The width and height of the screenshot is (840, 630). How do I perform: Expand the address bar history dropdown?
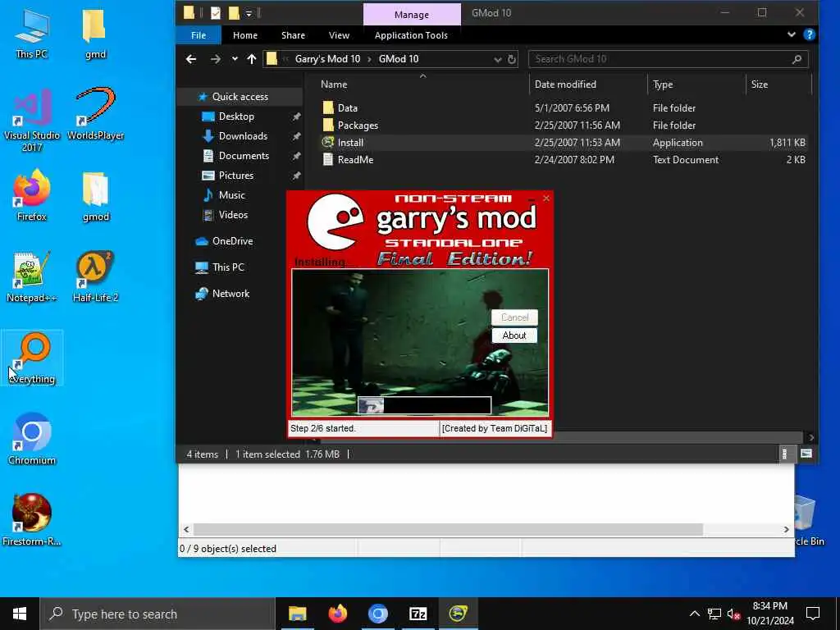(498, 59)
